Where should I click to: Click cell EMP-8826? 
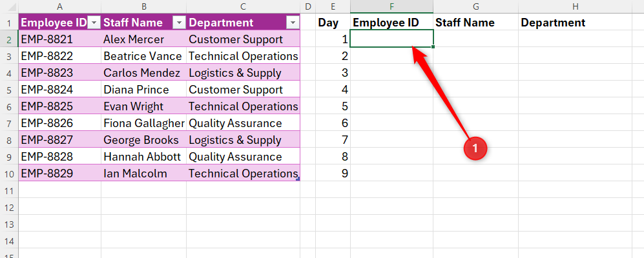coord(60,123)
